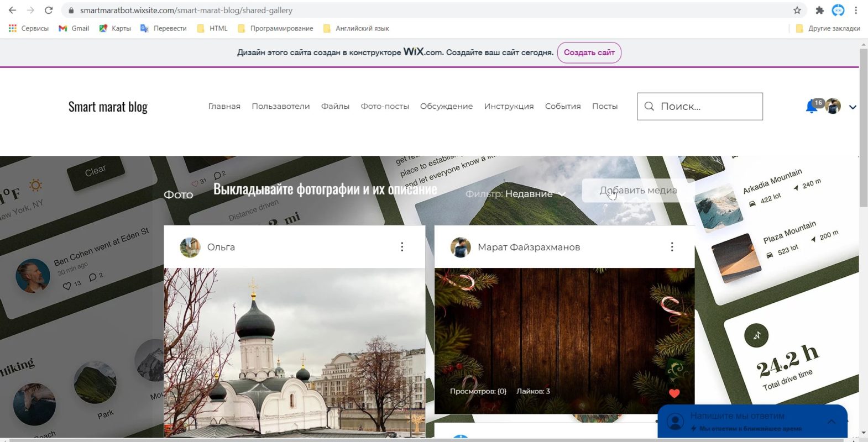The width and height of the screenshot is (868, 442).
Task: Open the Другие закладки folder
Action: pyautogui.click(x=828, y=28)
